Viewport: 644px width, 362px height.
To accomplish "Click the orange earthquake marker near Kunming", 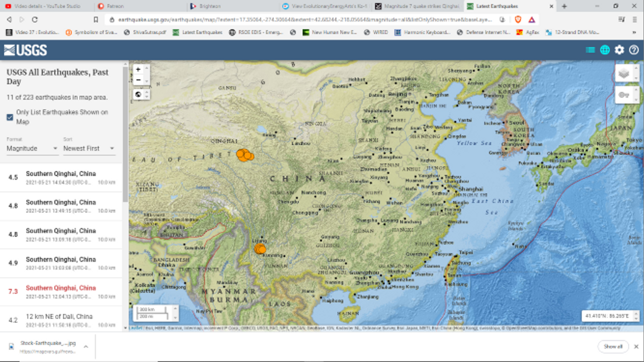I will 260,248.
